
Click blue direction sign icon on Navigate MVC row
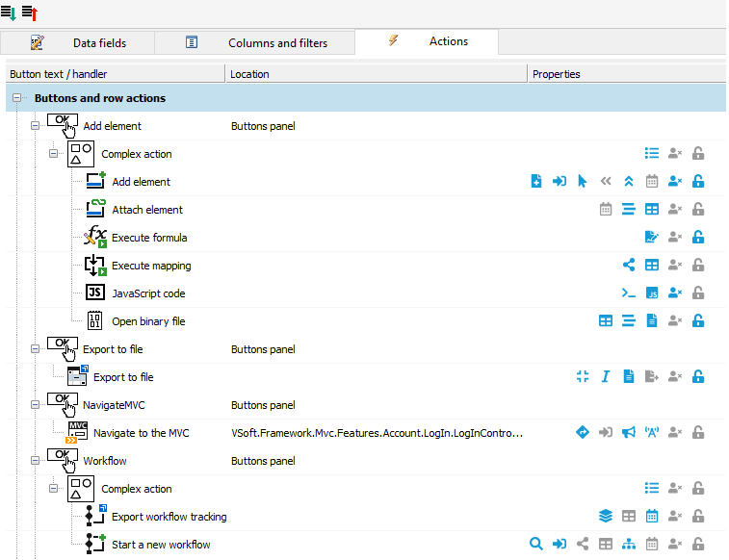click(x=582, y=432)
